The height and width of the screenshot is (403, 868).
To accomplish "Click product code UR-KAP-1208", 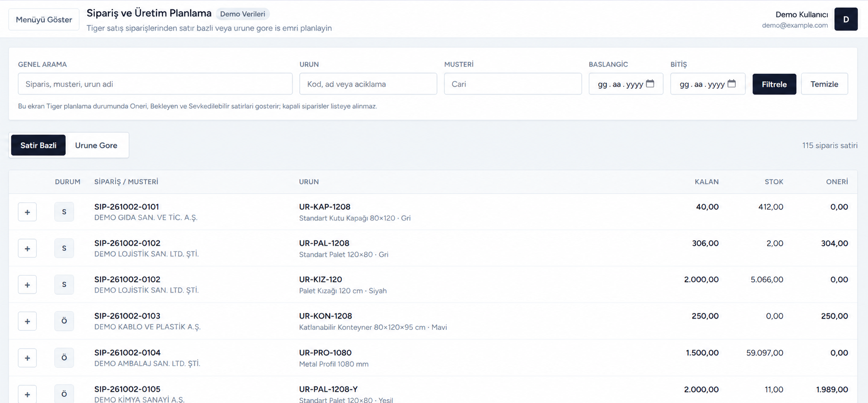I will 325,207.
